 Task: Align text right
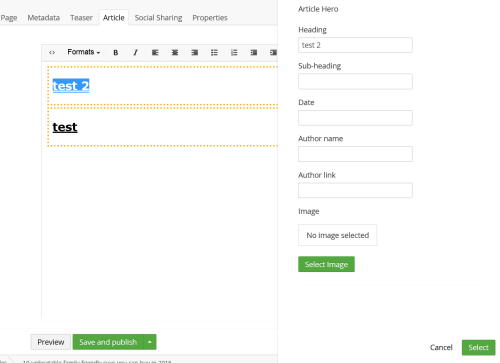point(195,52)
